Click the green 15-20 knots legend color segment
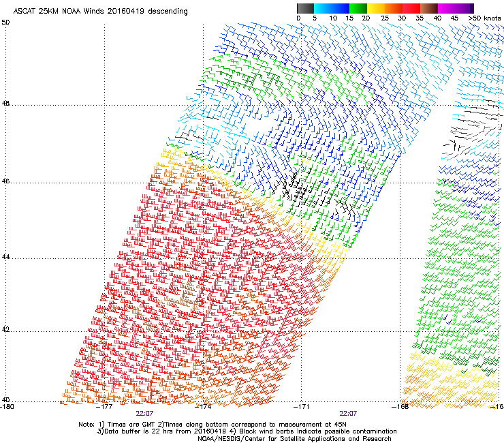The image size is (504, 443). pyautogui.click(x=358, y=8)
